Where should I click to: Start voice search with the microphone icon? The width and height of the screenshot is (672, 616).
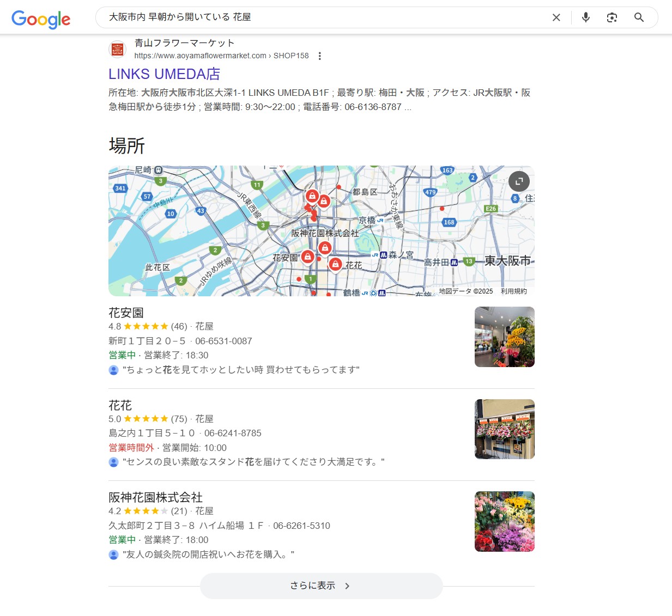click(x=585, y=17)
